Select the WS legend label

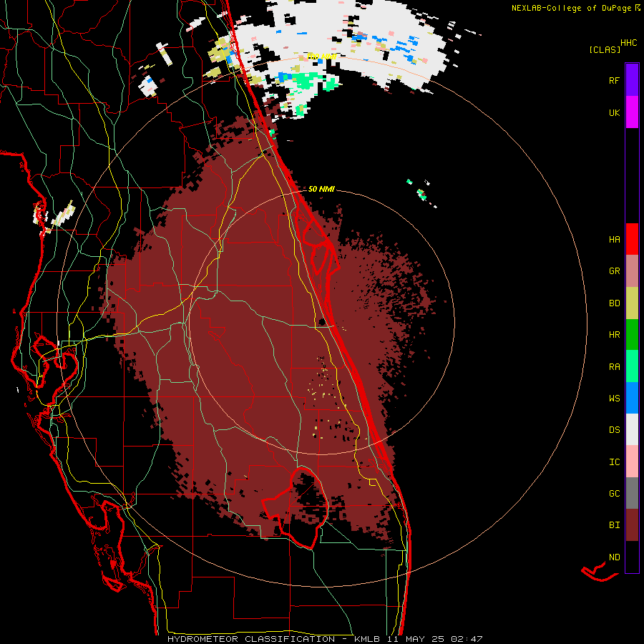pyautogui.click(x=614, y=399)
